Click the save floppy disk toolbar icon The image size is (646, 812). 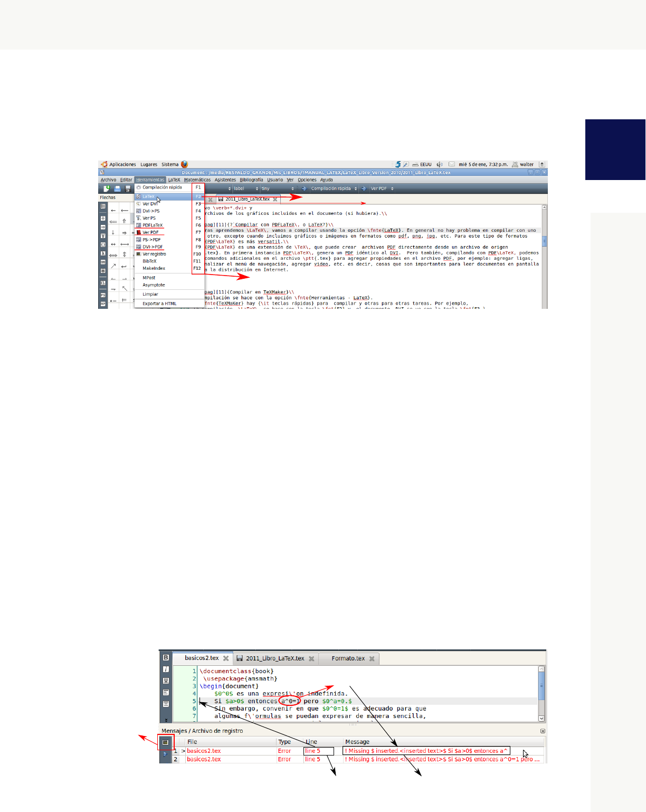(x=127, y=188)
